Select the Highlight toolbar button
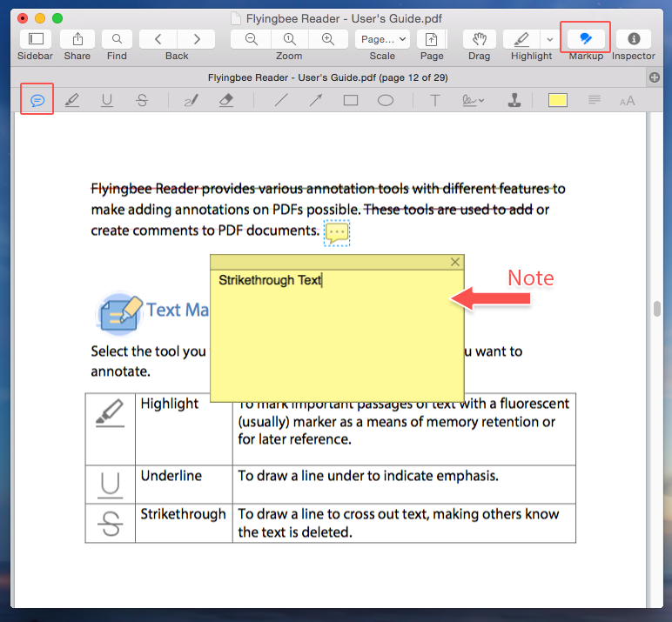Image resolution: width=672 pixels, height=622 pixels. [521, 39]
